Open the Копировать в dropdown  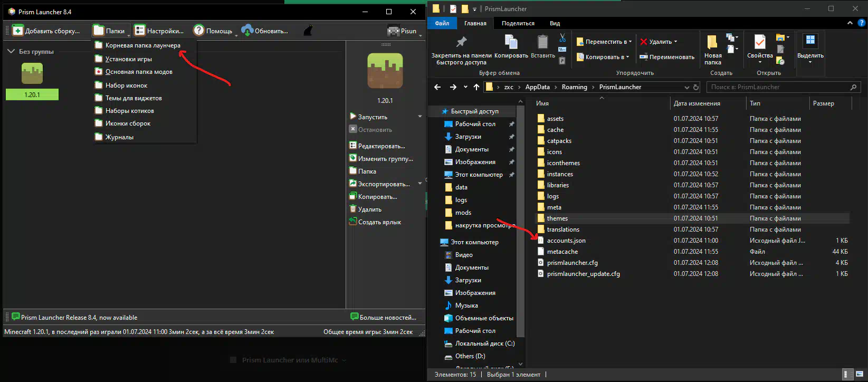602,57
